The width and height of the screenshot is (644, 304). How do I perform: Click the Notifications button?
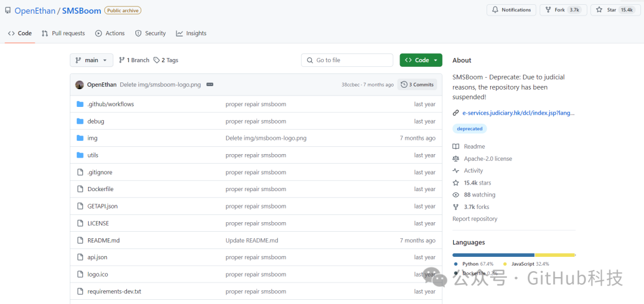(512, 10)
